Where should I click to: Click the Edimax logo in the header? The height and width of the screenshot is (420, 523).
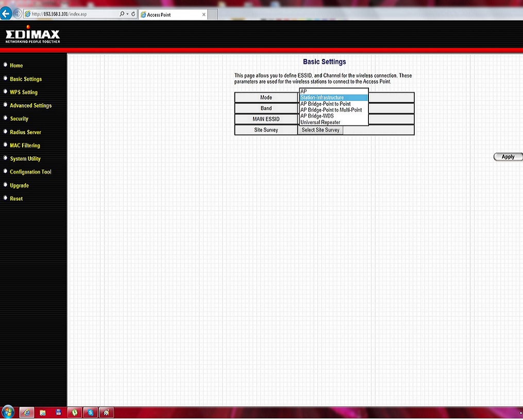tap(33, 36)
